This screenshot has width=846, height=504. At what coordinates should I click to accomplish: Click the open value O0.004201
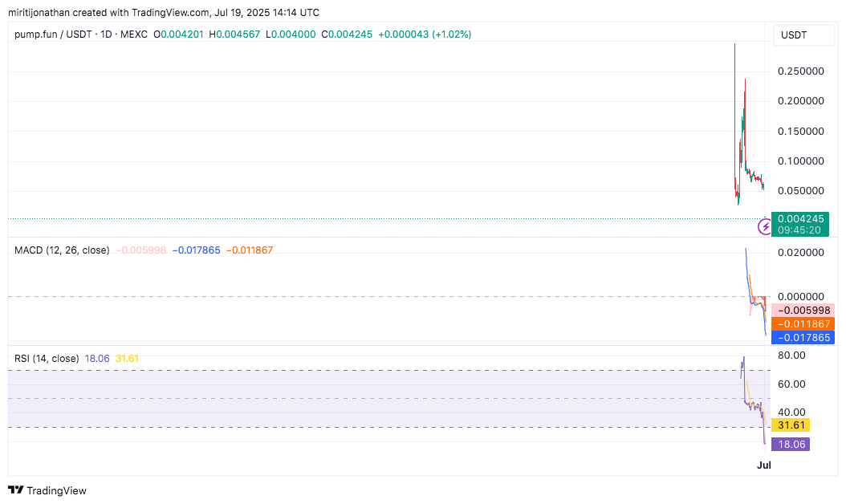[178, 35]
